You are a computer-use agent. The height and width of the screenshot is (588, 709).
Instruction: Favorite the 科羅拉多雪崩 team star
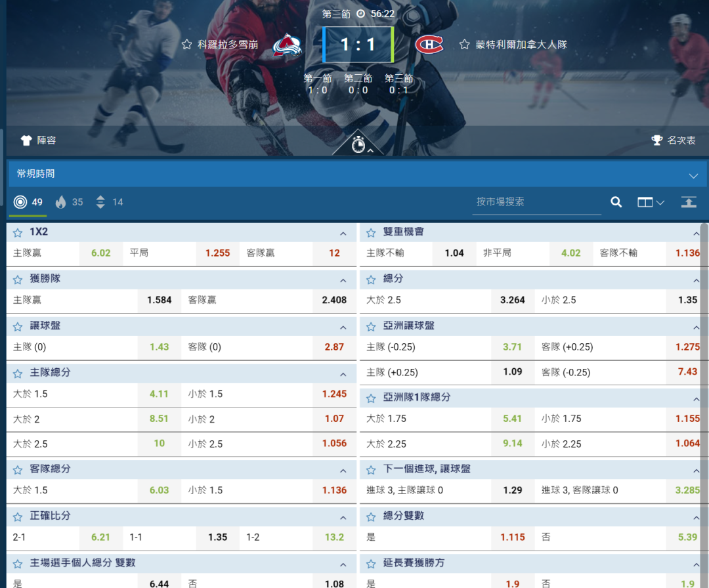coord(186,44)
